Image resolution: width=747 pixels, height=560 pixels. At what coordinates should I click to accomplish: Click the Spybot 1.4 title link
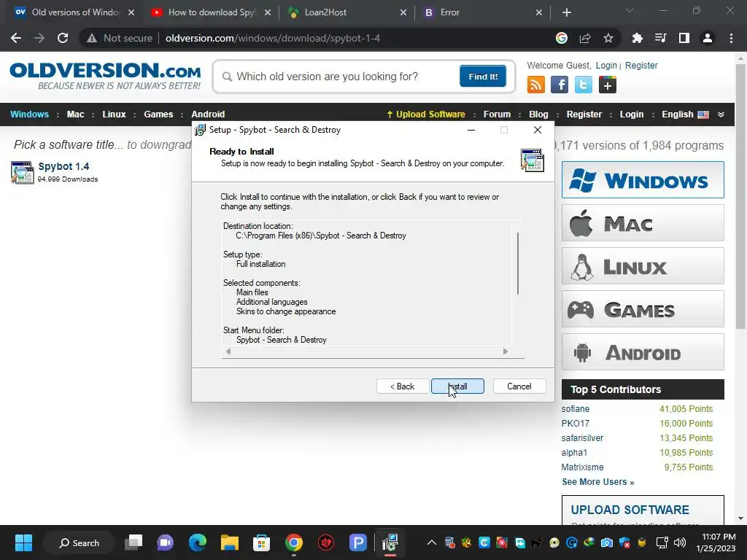tap(64, 166)
